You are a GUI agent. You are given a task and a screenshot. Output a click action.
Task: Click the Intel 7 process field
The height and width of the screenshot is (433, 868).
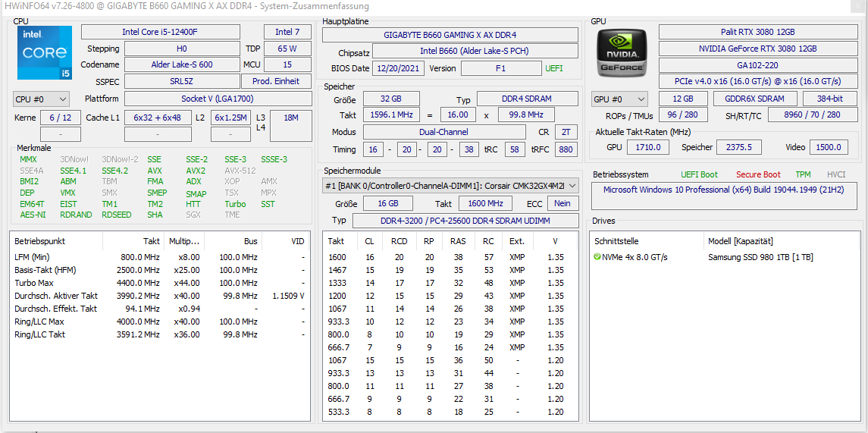click(x=287, y=32)
